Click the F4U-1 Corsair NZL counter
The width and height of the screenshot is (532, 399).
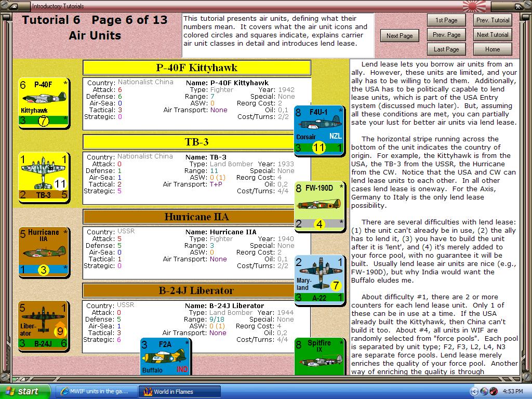(x=320, y=130)
